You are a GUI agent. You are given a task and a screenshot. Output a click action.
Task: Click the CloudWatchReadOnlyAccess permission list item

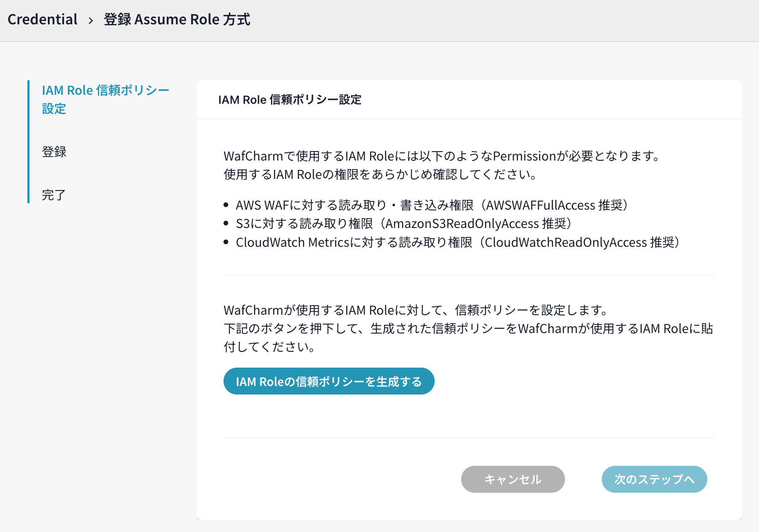457,243
